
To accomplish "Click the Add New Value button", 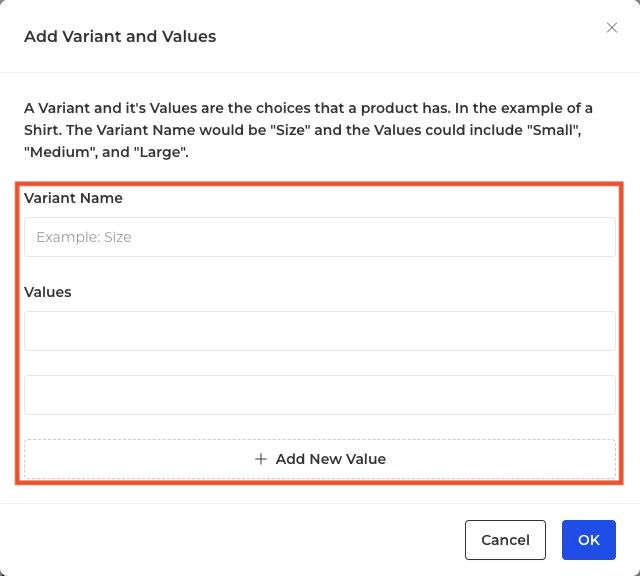I will click(320, 459).
